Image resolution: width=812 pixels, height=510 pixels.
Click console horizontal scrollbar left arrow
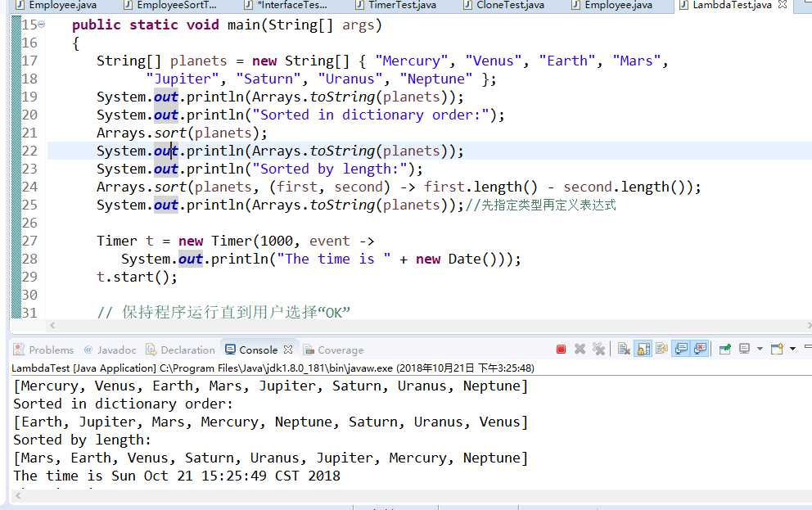click(19, 495)
